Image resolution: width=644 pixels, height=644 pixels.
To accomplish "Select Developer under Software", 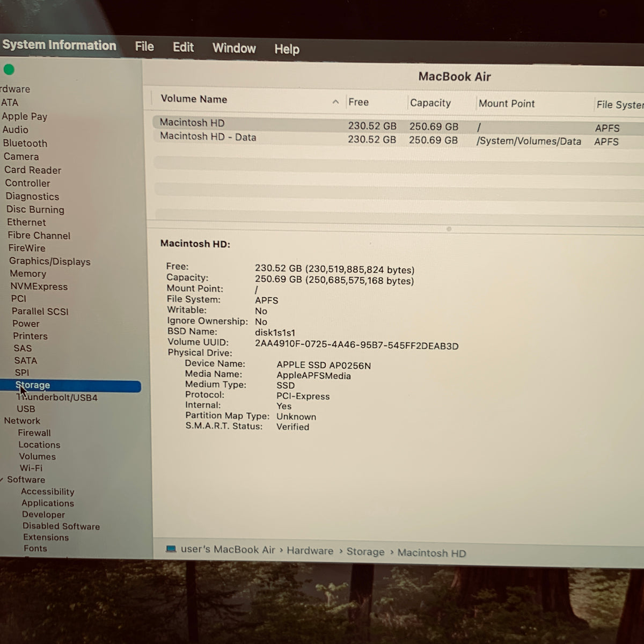I will 43,515.
